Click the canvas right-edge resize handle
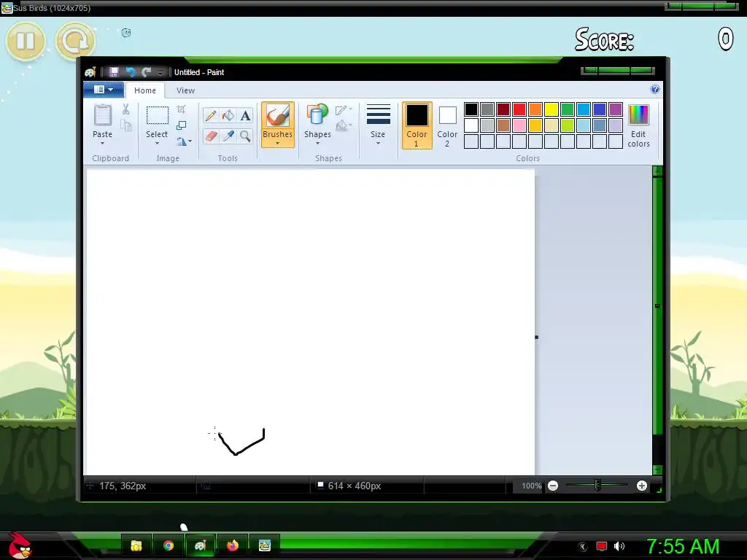747x560 pixels. tap(536, 337)
